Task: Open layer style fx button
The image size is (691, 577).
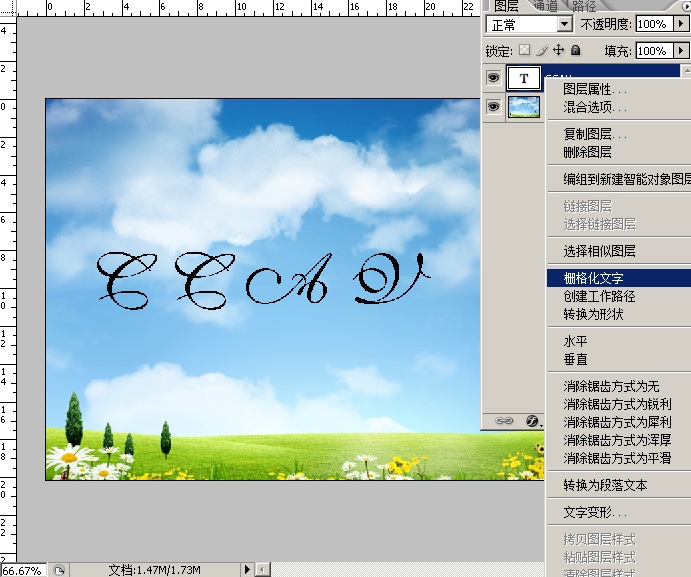Action: coord(533,421)
